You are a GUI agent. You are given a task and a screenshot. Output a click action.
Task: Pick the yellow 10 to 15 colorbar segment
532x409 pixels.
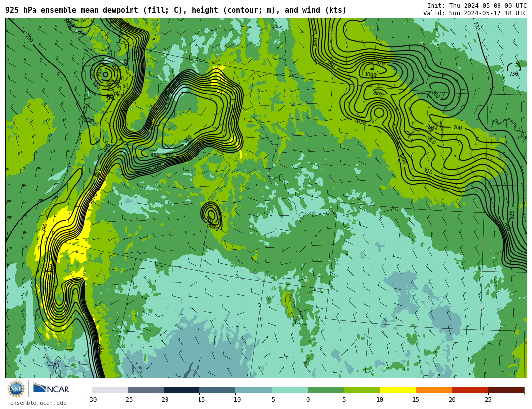click(x=398, y=390)
